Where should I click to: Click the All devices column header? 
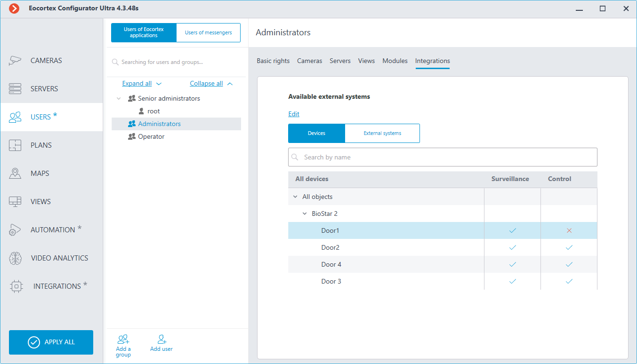click(312, 179)
